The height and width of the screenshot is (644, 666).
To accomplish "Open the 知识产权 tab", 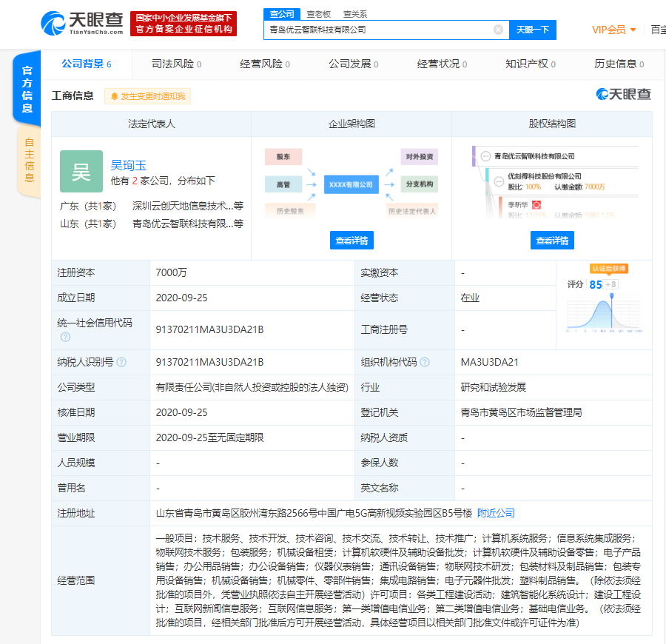I will (x=530, y=64).
